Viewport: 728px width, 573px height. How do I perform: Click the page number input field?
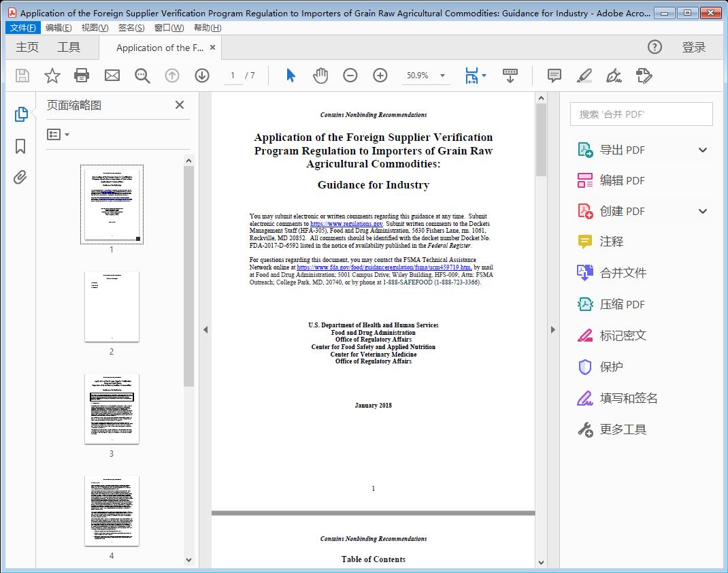[x=231, y=75]
